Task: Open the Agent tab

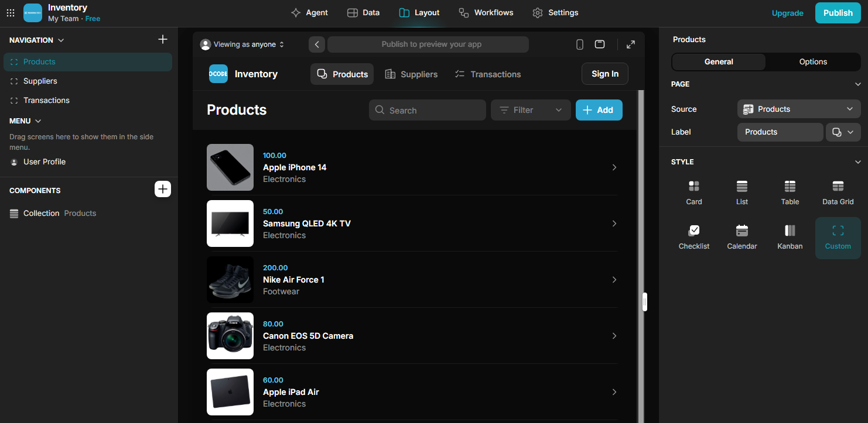Action: [x=309, y=13]
